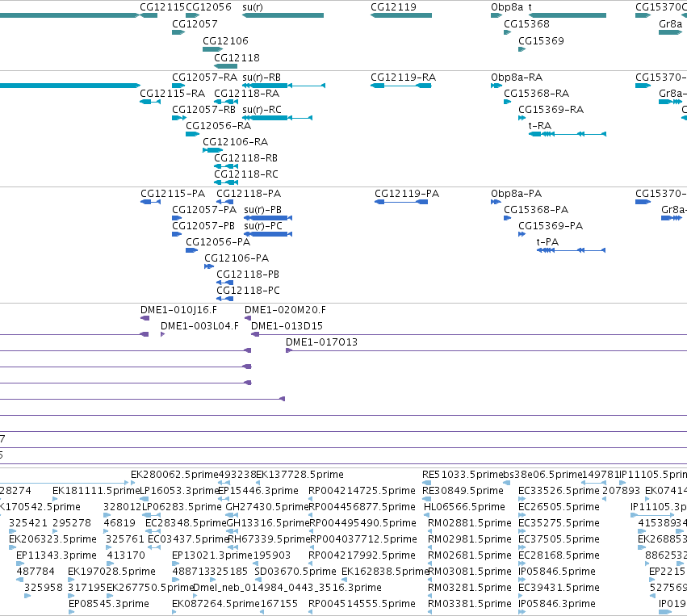Select the CG12057-RB transcript label
The image size is (687, 616).
pyautogui.click(x=203, y=110)
